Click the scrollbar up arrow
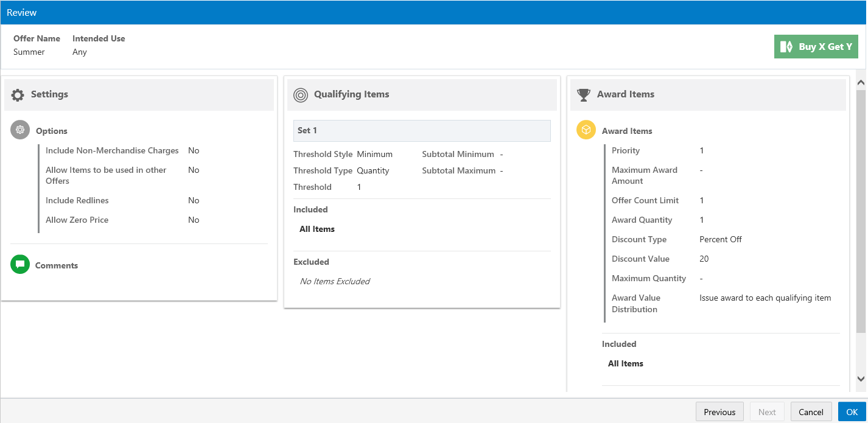The image size is (868, 423). click(x=861, y=82)
